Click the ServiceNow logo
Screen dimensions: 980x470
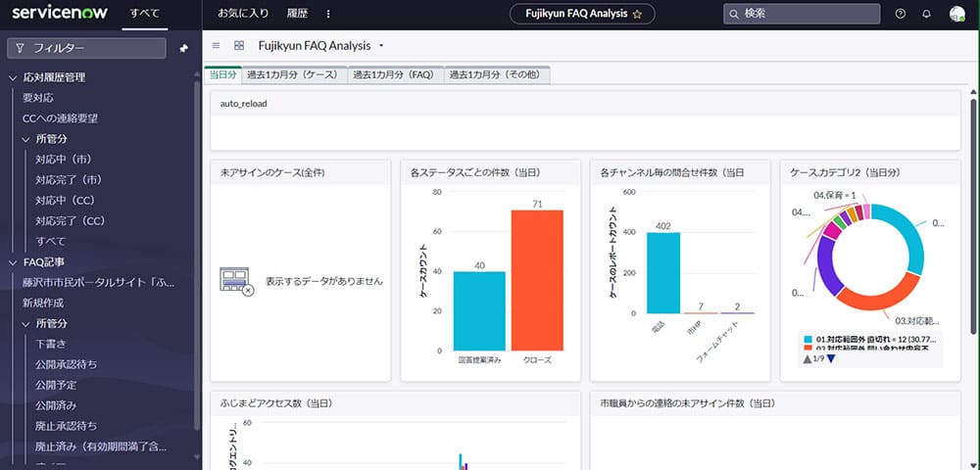tap(60, 13)
